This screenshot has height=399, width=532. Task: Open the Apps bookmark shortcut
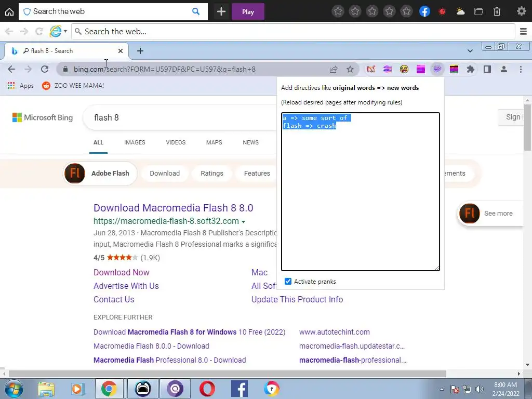pyautogui.click(x=21, y=86)
